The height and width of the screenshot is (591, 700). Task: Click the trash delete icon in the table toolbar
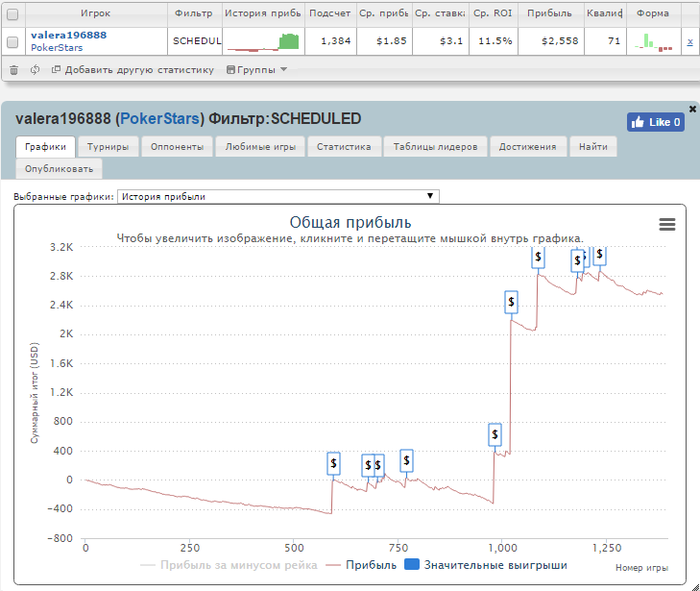[14, 70]
